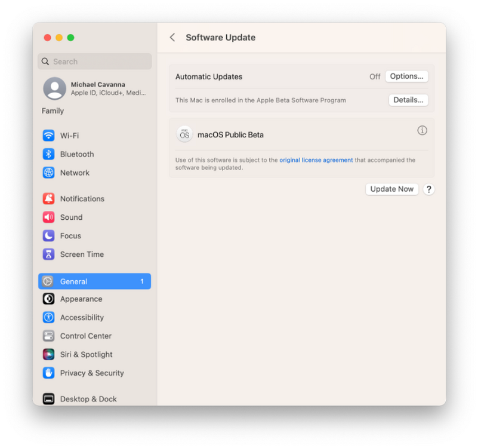This screenshot has height=448, width=478.
Task: Click the Notifications bell icon
Action: (x=48, y=199)
